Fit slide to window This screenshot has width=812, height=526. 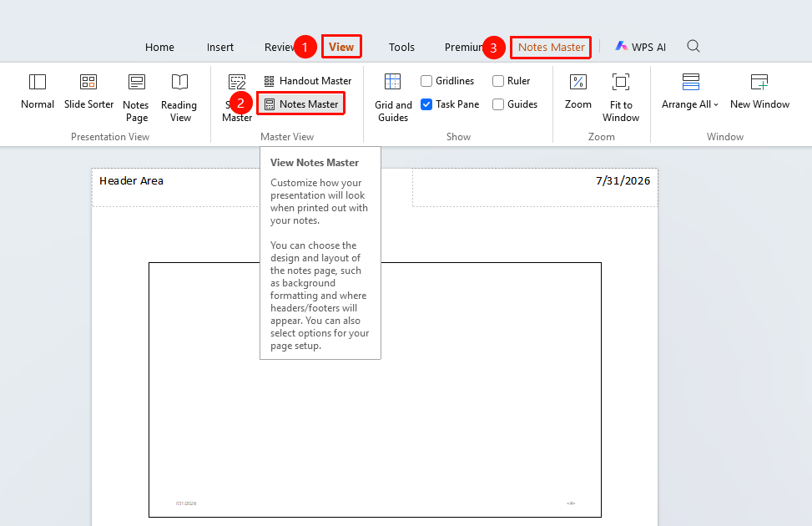[x=621, y=98]
